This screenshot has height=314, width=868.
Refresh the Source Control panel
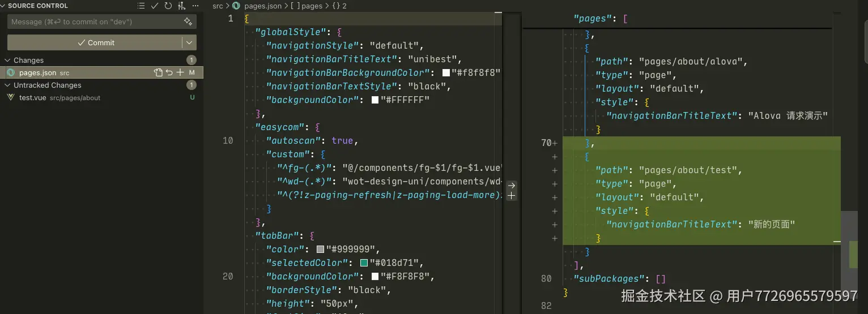(x=168, y=6)
